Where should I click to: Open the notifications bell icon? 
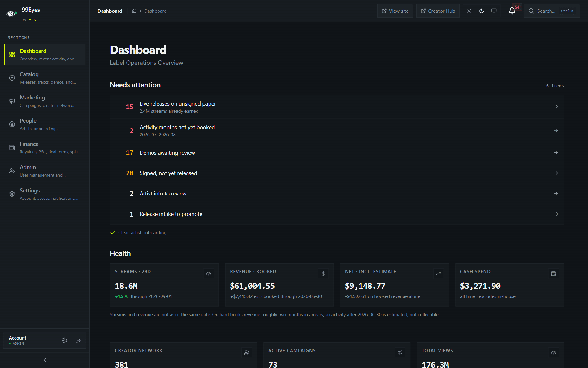click(x=512, y=11)
